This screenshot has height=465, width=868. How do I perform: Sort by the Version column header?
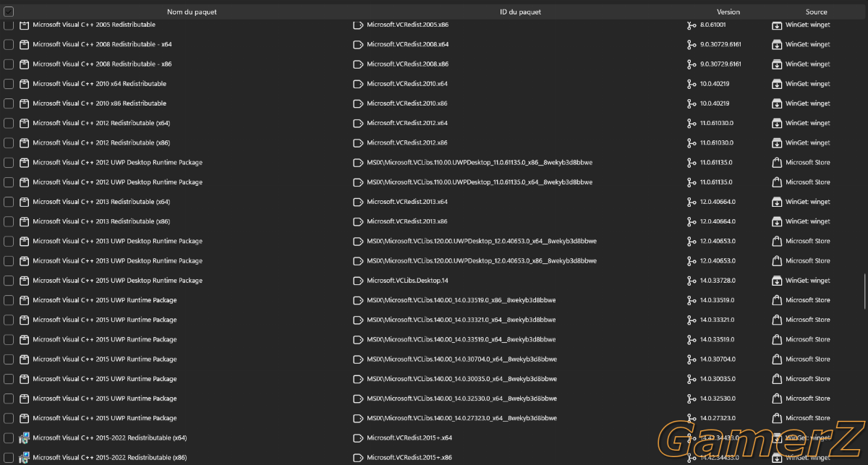(728, 12)
